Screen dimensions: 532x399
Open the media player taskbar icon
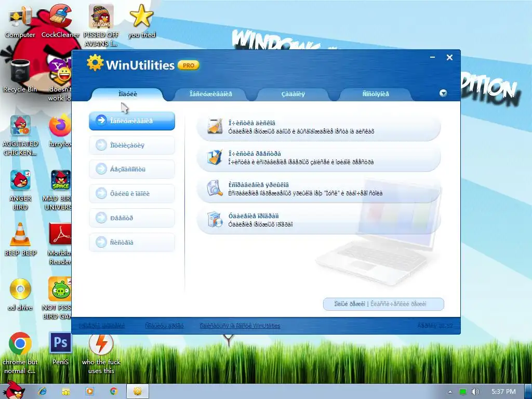pos(90,391)
